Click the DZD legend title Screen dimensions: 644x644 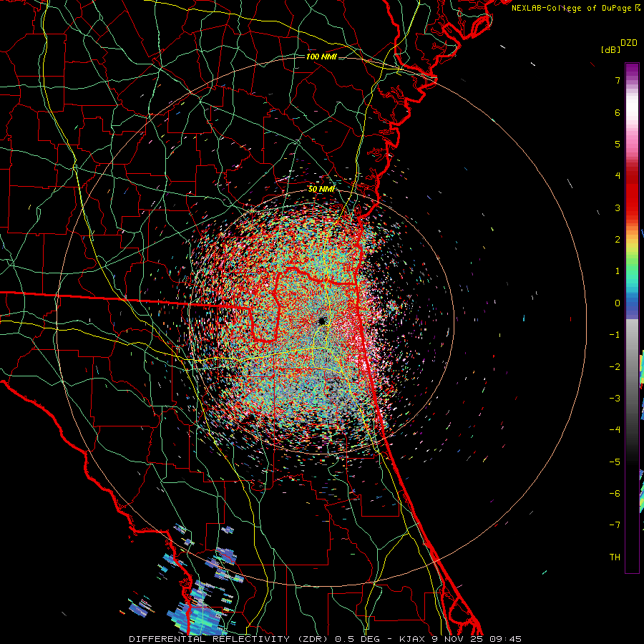(629, 43)
